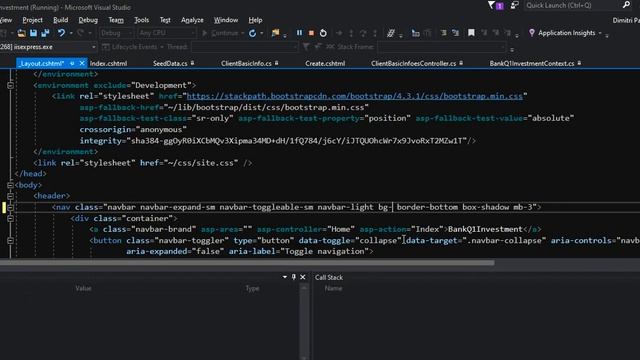The width and height of the screenshot is (640, 360).
Task: Expand the Application Insights dropdown arrow
Action: [x=600, y=33]
